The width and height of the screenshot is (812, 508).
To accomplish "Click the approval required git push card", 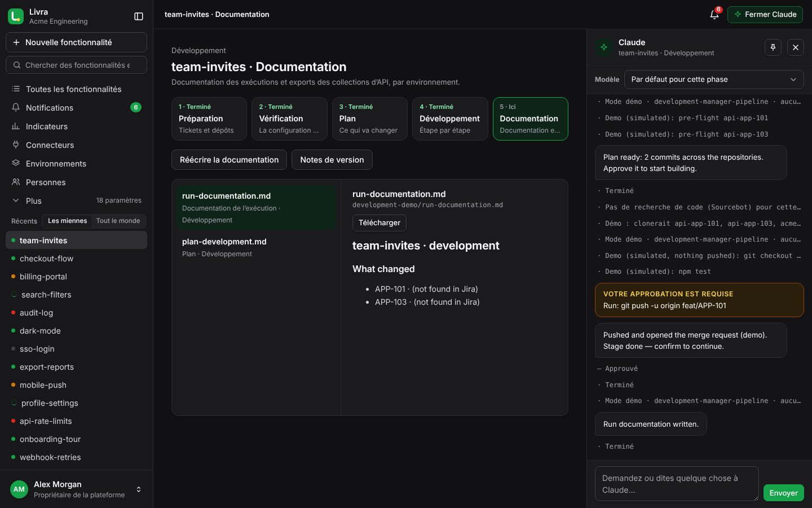I will tap(699, 300).
